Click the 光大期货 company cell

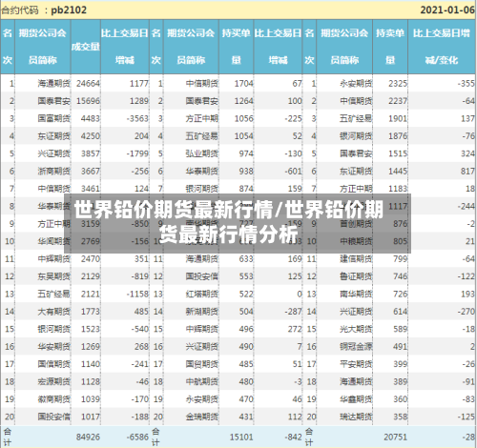tap(356, 329)
